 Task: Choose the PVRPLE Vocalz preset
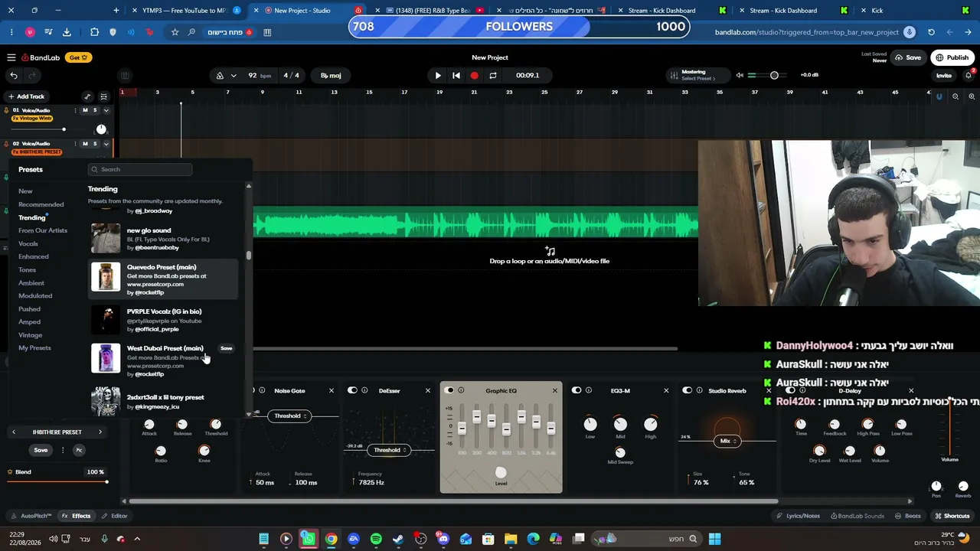(x=164, y=320)
